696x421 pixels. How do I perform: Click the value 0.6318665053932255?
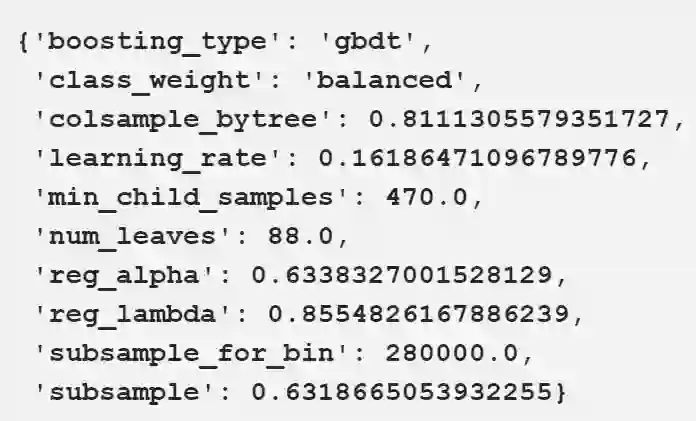tap(400, 389)
